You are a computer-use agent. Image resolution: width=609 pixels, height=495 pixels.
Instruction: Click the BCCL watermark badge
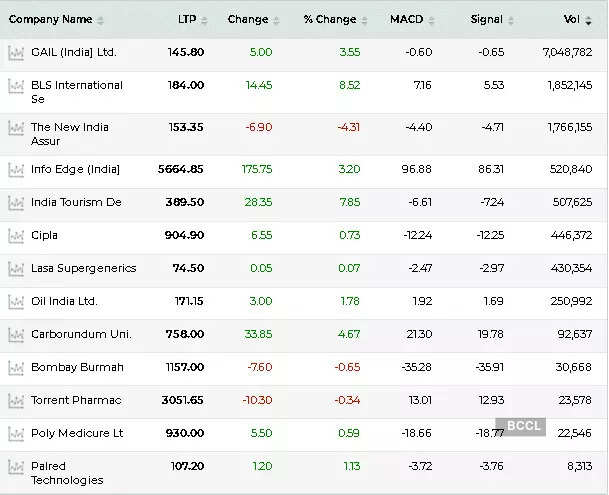point(524,426)
